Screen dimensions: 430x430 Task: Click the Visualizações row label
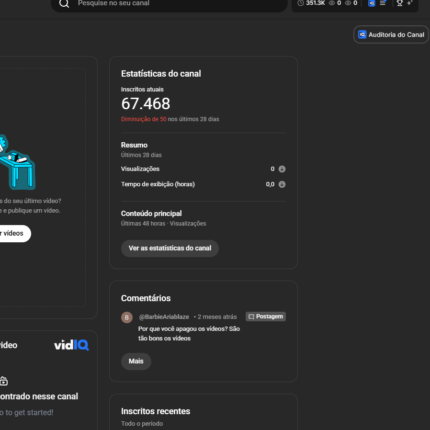[140, 169]
